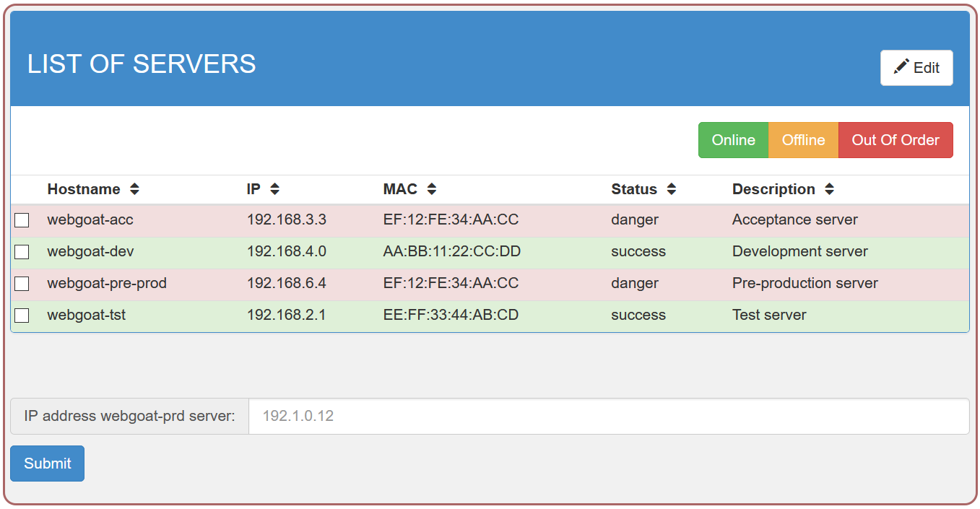Tick the webgoat-pre-prod checkbox
The image size is (980, 509).
(22, 284)
